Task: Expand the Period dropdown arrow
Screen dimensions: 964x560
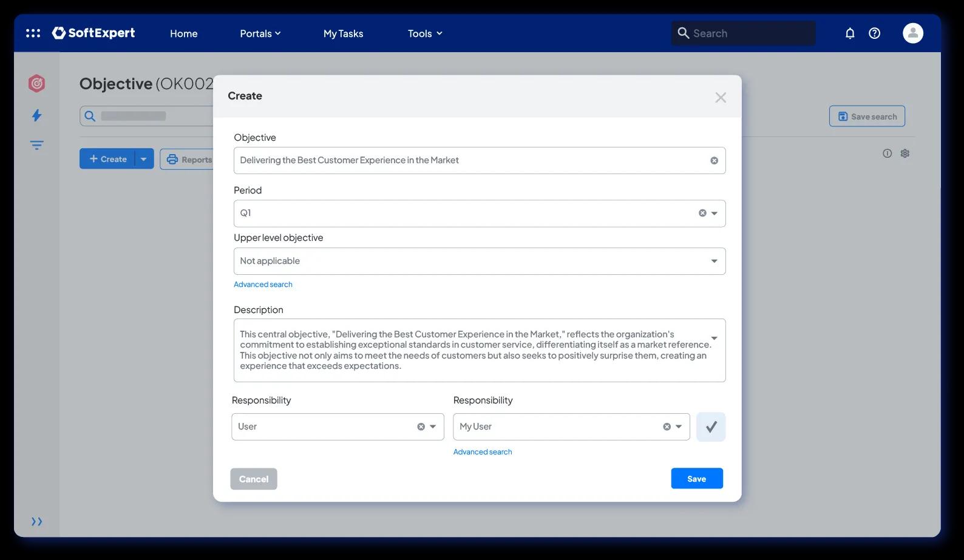Action: pos(715,213)
